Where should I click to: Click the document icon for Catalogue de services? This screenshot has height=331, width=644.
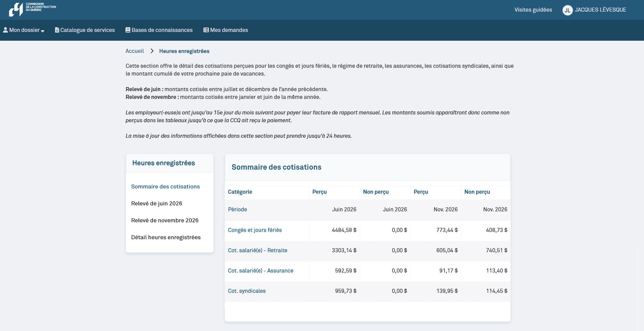pyautogui.click(x=57, y=30)
